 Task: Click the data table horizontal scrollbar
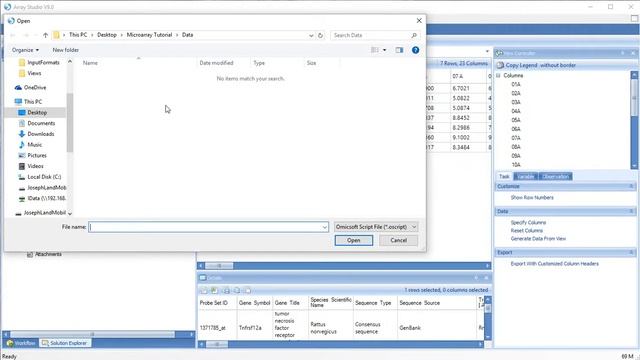tap(344, 266)
